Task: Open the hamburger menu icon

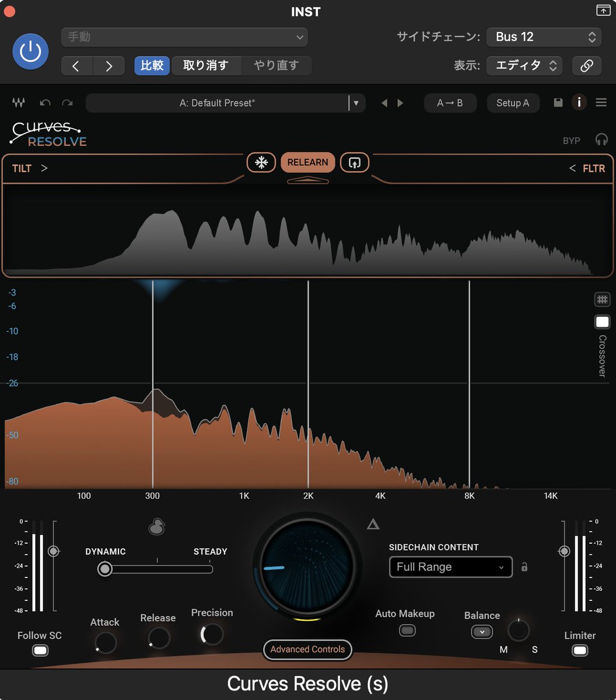Action: (601, 103)
